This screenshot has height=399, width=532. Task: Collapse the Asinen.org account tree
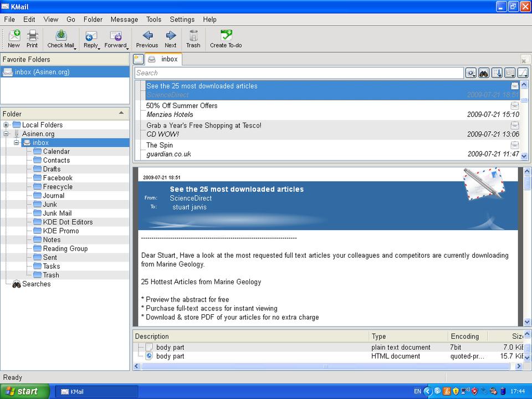(x=6, y=134)
